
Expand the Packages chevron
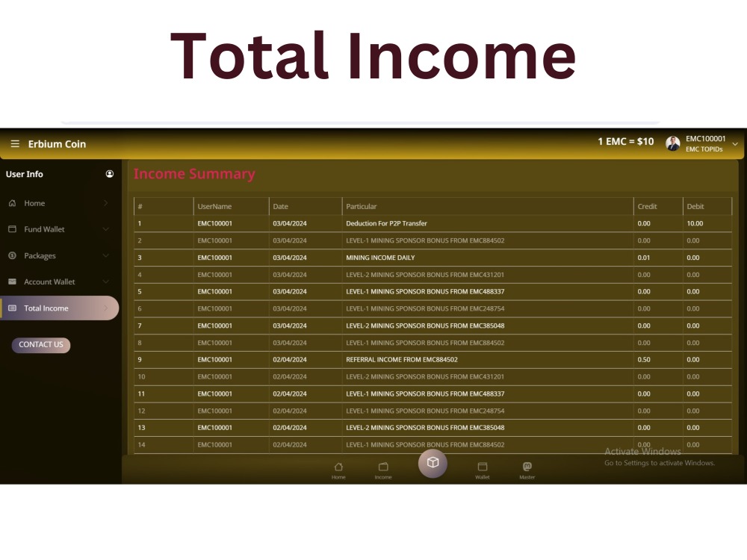[x=106, y=255]
